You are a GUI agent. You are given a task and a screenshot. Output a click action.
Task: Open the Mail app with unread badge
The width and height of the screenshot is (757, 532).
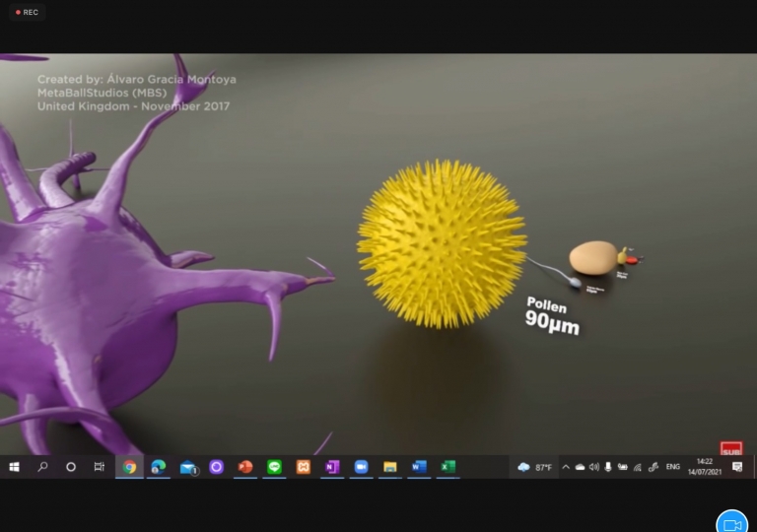[x=188, y=467]
